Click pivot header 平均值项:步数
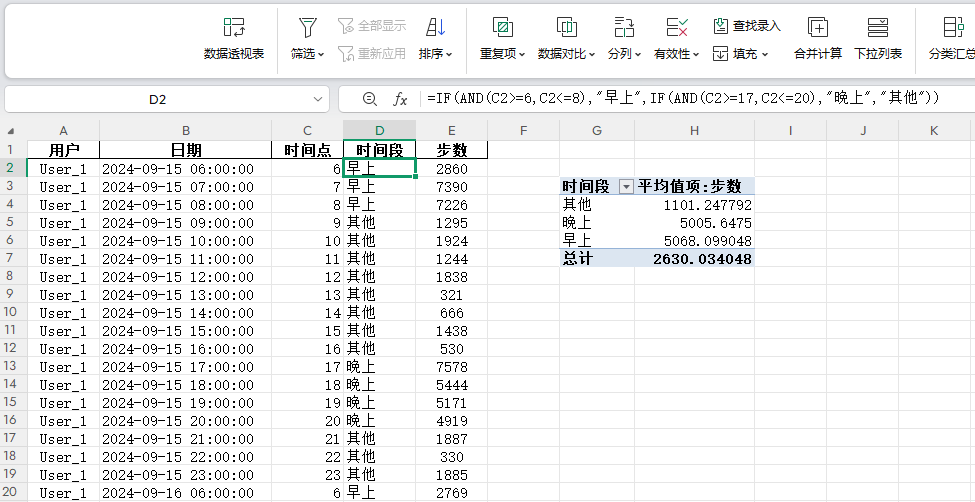The width and height of the screenshot is (975, 502). [x=695, y=186]
